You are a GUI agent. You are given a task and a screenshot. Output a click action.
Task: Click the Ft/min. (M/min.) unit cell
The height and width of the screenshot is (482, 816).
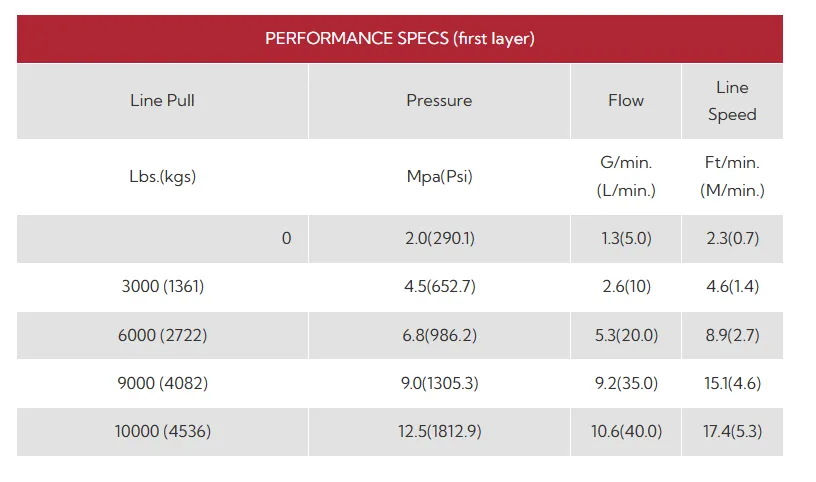[x=732, y=176]
